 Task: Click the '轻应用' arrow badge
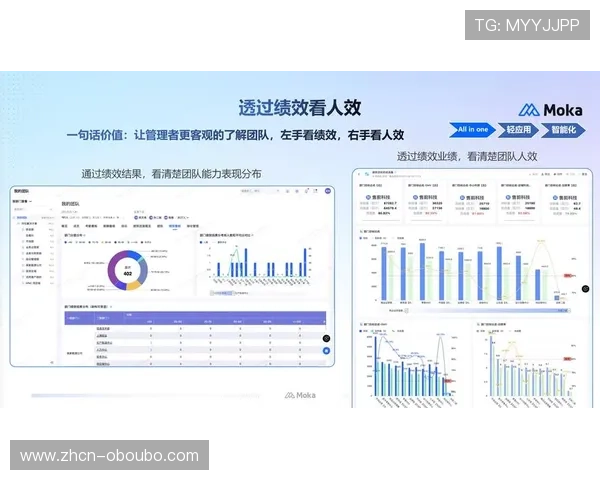pyautogui.click(x=518, y=130)
